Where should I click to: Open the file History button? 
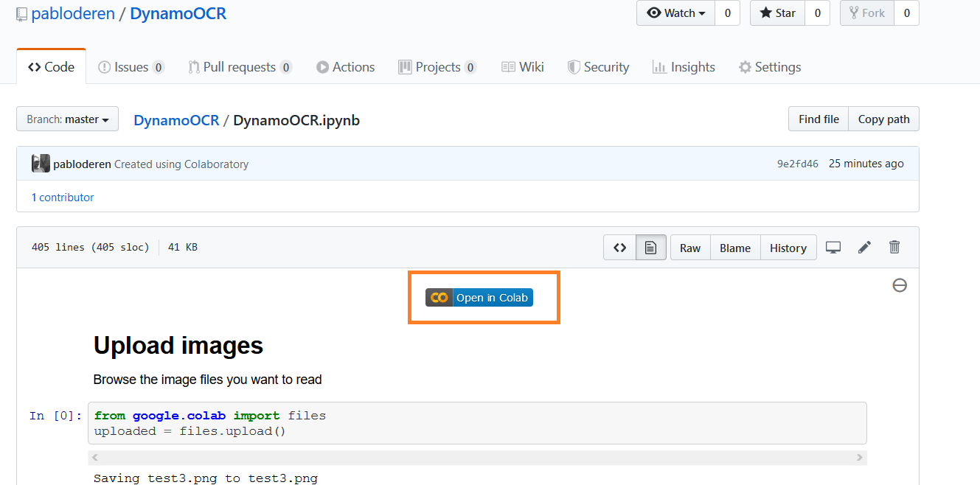(788, 248)
